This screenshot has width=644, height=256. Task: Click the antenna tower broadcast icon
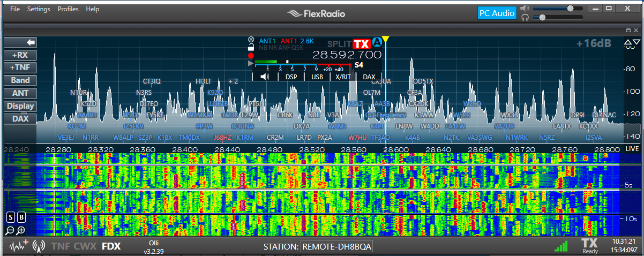click(x=39, y=246)
